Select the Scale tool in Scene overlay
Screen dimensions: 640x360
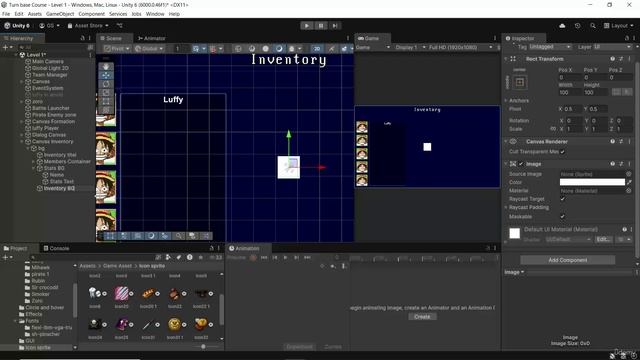106,93
